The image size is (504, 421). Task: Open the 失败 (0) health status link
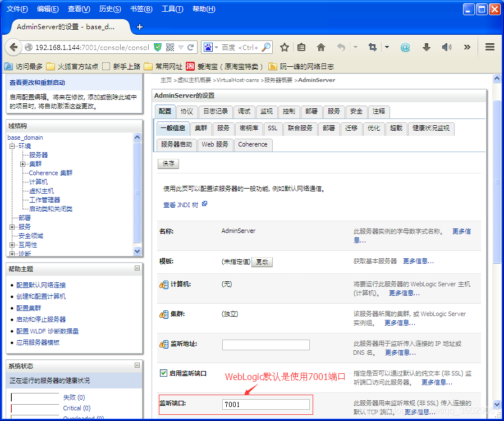74,397
